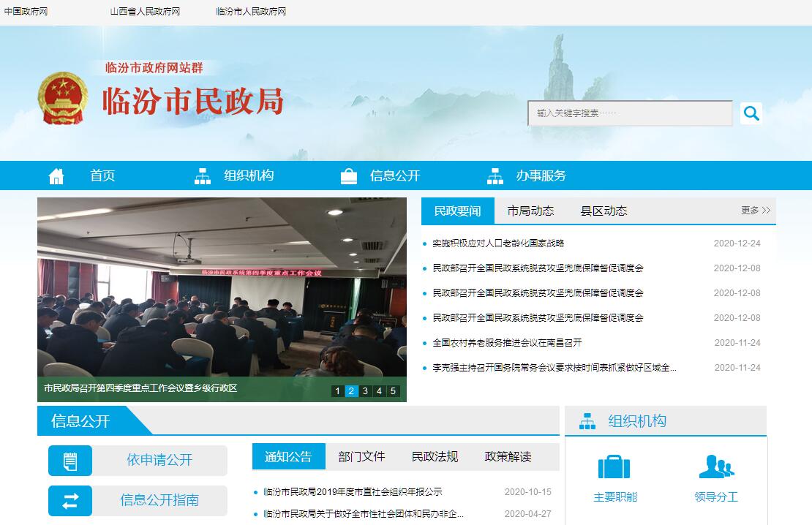
Task: Open the article 实施积极应对人口老龄化国家战略
Action: point(498,243)
